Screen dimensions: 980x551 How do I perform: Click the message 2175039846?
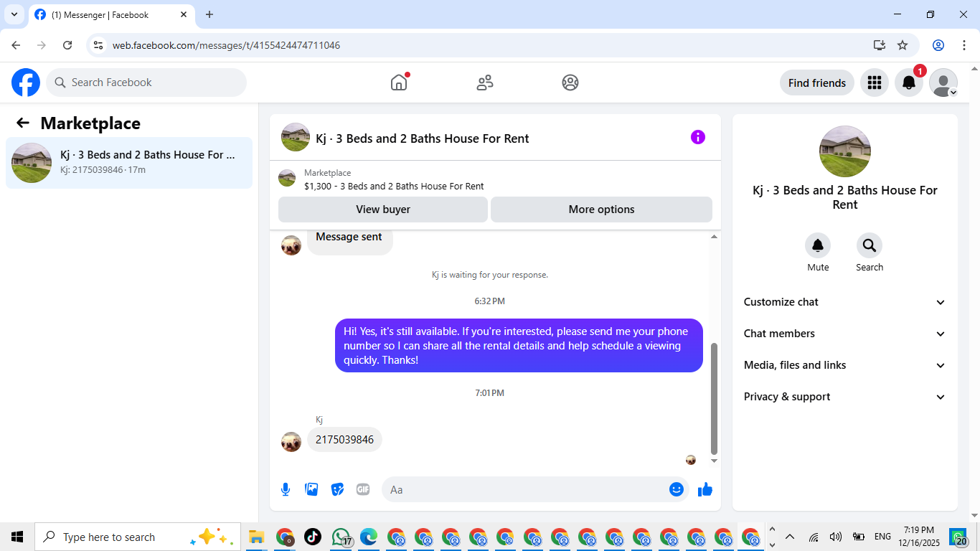click(344, 440)
